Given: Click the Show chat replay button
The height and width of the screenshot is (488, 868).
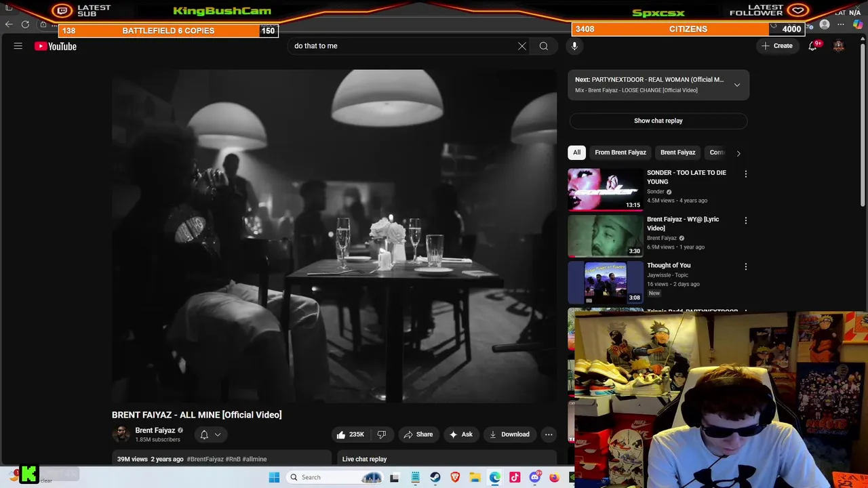Looking at the screenshot, I should pyautogui.click(x=658, y=121).
